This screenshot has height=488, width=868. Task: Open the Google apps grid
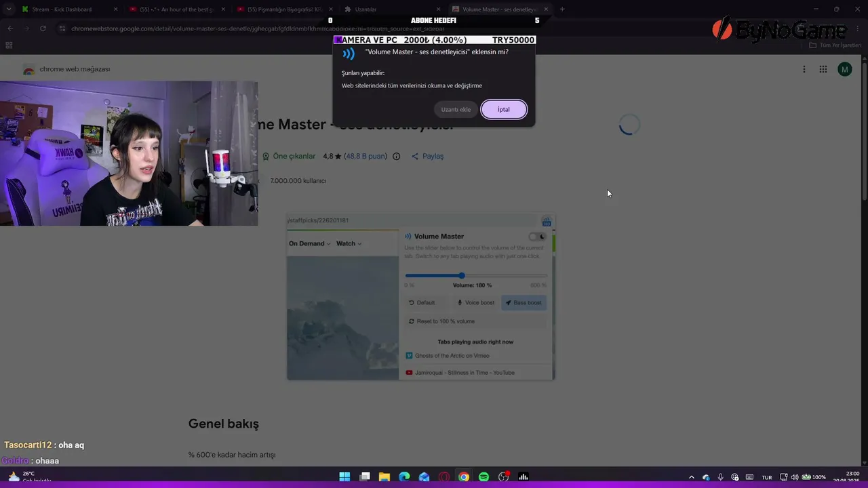(x=823, y=69)
